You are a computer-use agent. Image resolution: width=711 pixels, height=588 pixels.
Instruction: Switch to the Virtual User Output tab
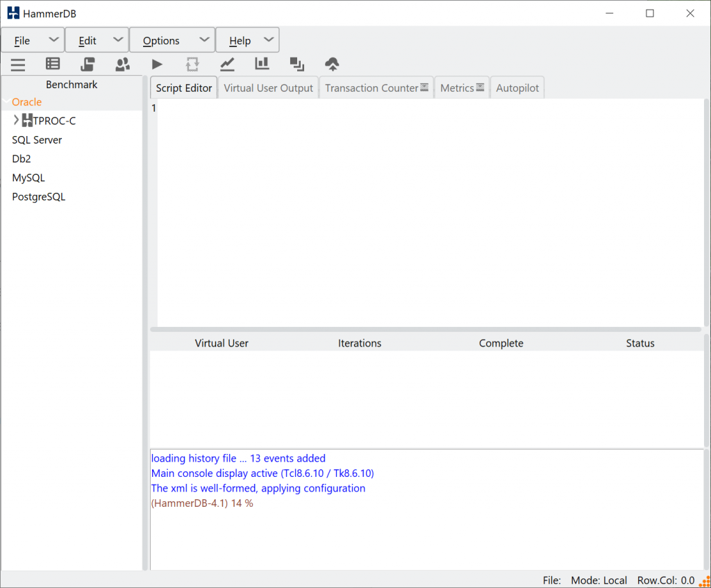coord(268,88)
